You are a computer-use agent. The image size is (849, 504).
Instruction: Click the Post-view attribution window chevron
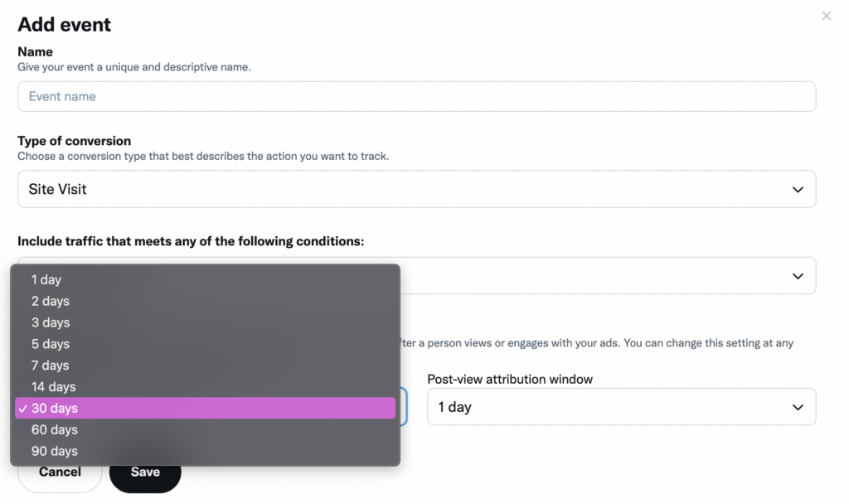click(798, 406)
